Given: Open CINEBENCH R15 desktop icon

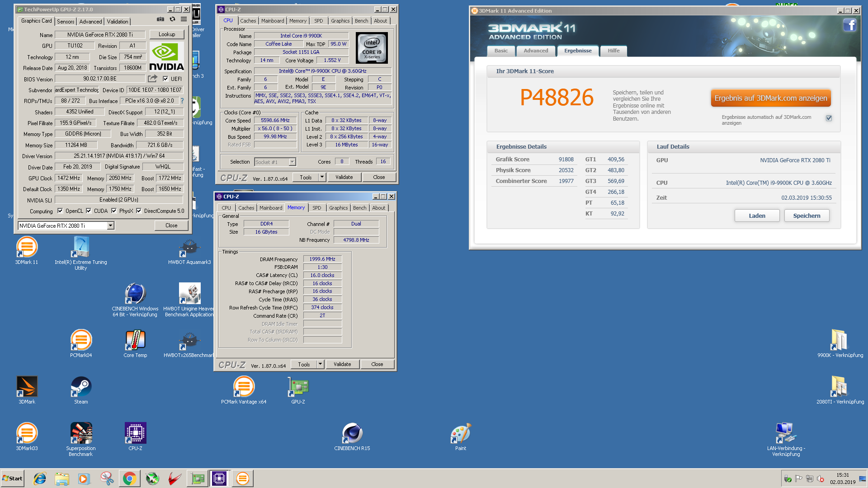Looking at the screenshot, I should coord(352,437).
